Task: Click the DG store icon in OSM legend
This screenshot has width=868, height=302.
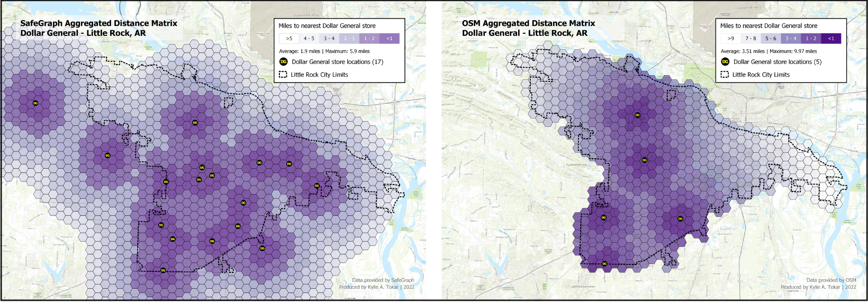Action: click(x=725, y=62)
